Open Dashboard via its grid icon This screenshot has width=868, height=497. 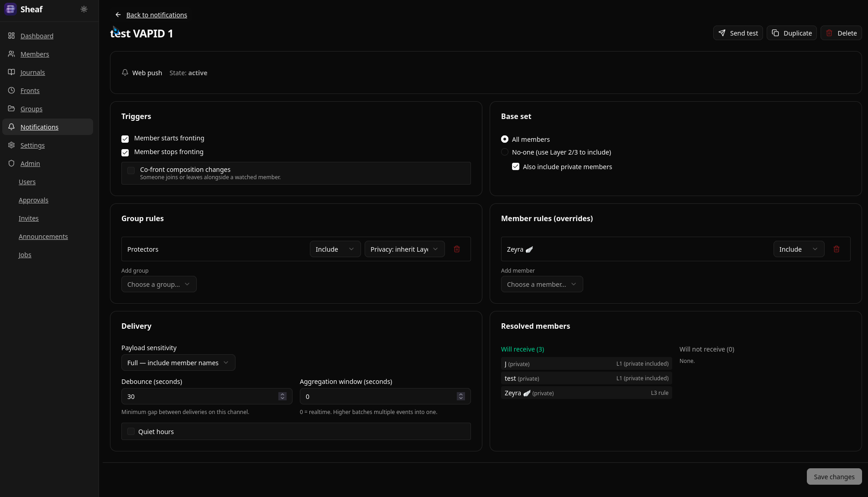(x=11, y=36)
